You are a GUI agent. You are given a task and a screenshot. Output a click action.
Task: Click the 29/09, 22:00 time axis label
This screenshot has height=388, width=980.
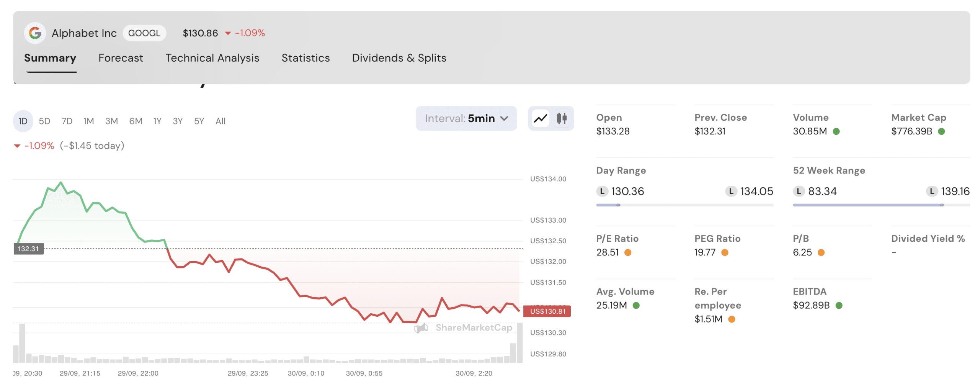[138, 373]
